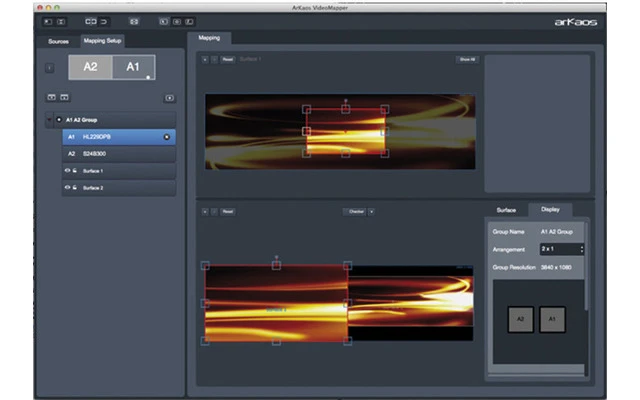Switch to the Mapping Setup tab
Screen dimensions: 640x400
click(x=102, y=41)
